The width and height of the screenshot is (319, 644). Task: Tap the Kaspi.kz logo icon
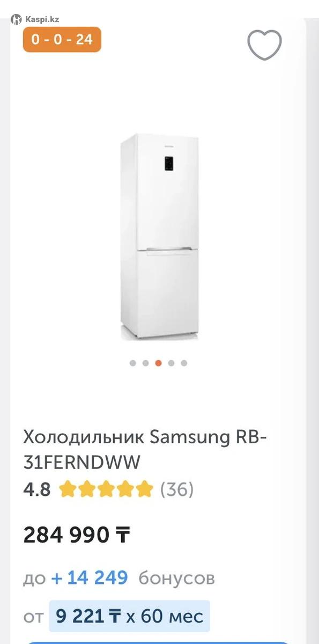17,19
